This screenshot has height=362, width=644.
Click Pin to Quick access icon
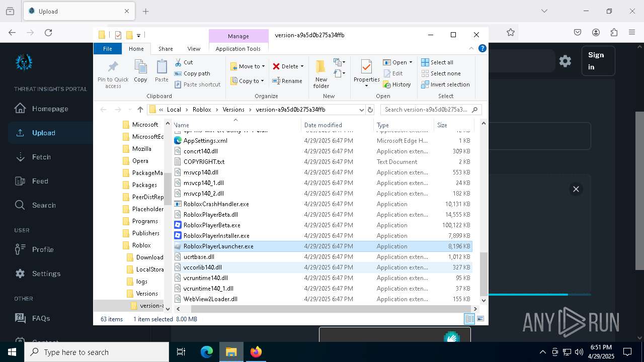pyautogui.click(x=113, y=74)
